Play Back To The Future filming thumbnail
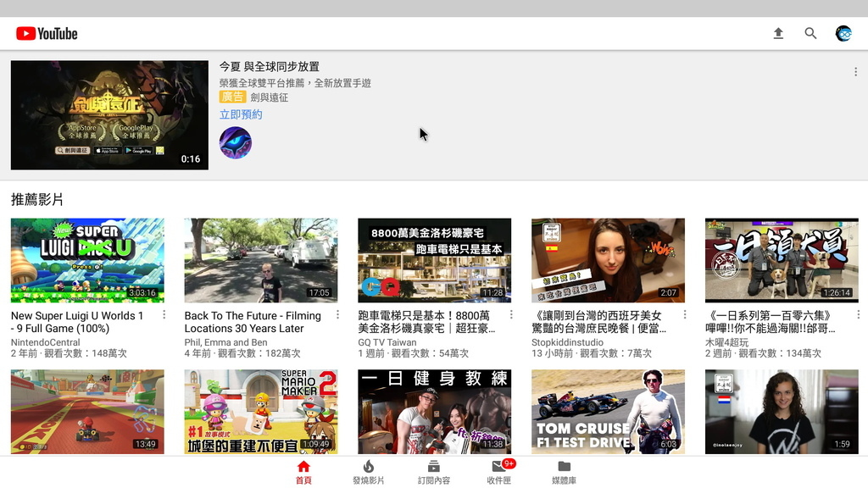The width and height of the screenshot is (868, 488). (x=261, y=260)
